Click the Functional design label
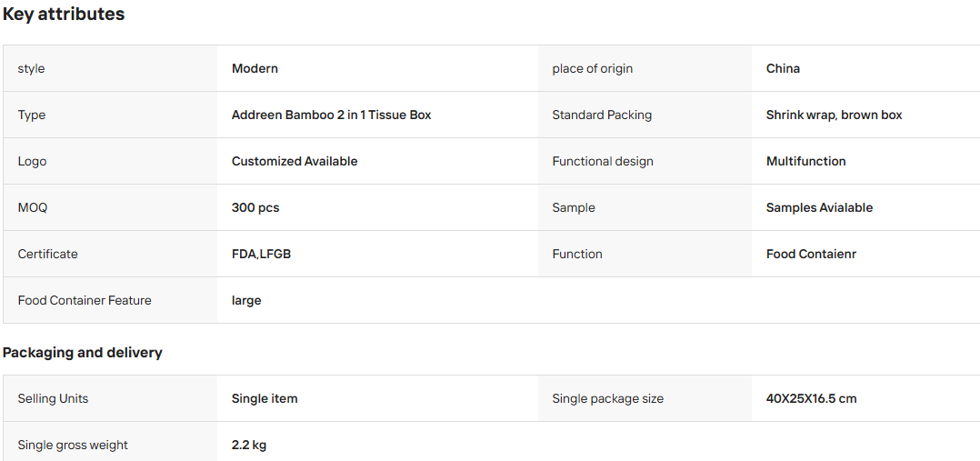 point(603,161)
